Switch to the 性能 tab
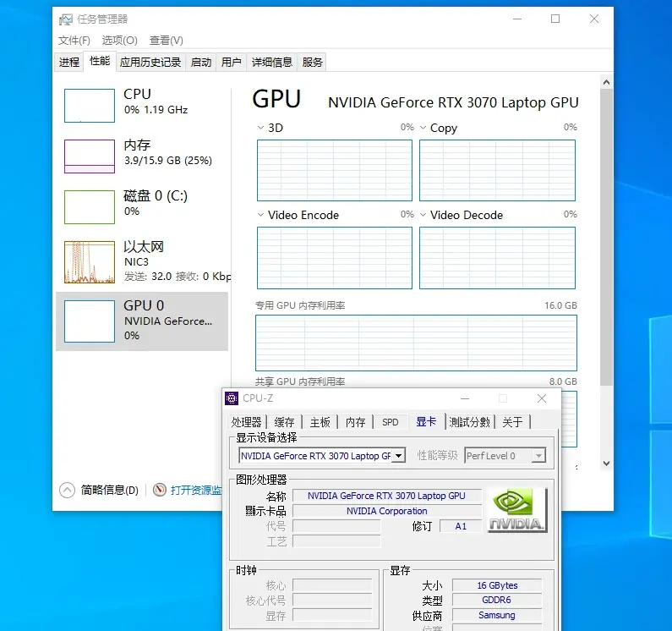672x631 pixels. (100, 62)
